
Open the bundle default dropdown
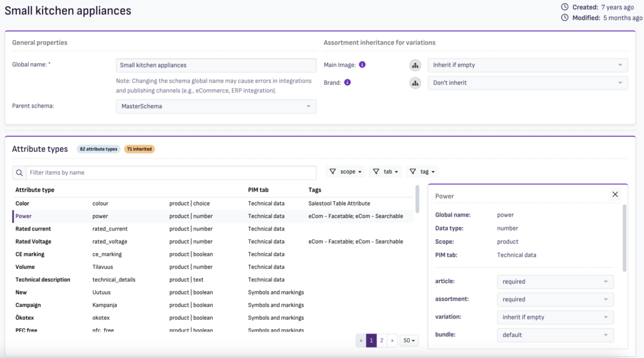(x=555, y=335)
